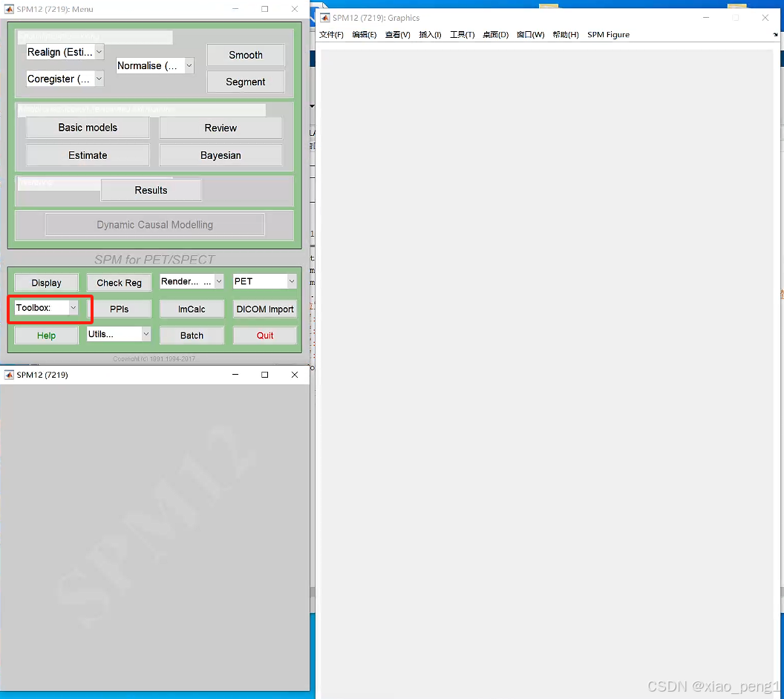
Task: Open the 插入(I) menu in Graphics window
Action: (x=430, y=34)
